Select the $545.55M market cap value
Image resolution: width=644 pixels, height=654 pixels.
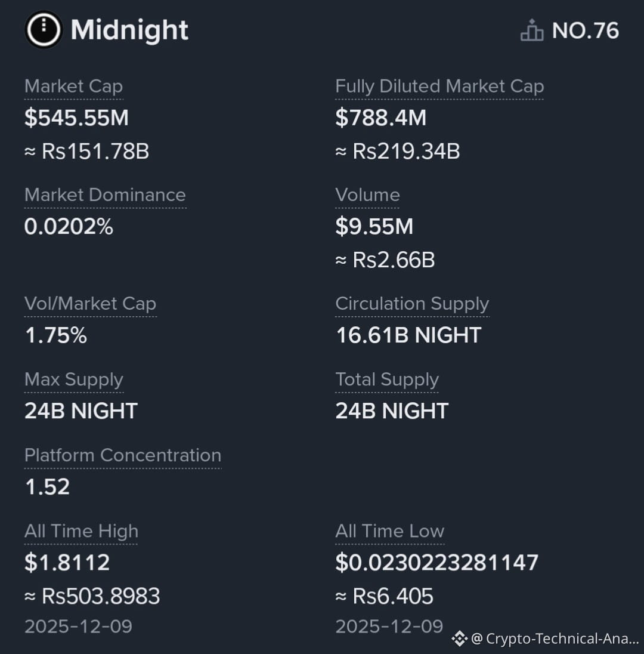[x=76, y=118]
